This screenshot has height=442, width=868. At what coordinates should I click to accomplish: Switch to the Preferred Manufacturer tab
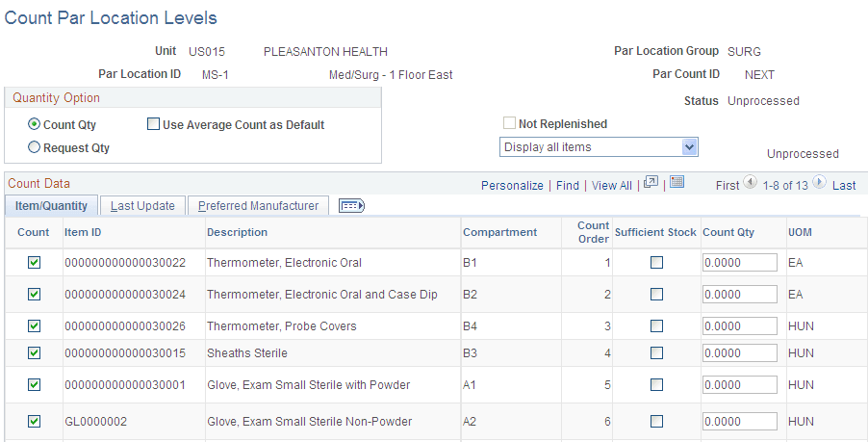click(x=258, y=206)
